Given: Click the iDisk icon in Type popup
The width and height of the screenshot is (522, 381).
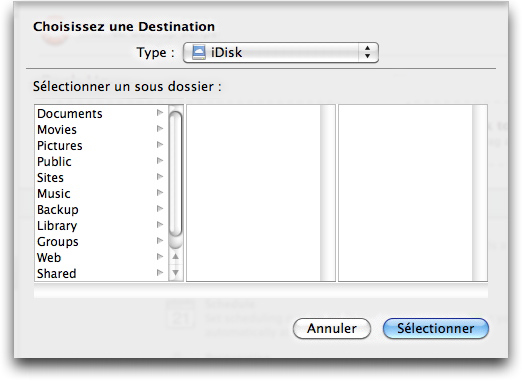Looking at the screenshot, I should click(x=199, y=52).
